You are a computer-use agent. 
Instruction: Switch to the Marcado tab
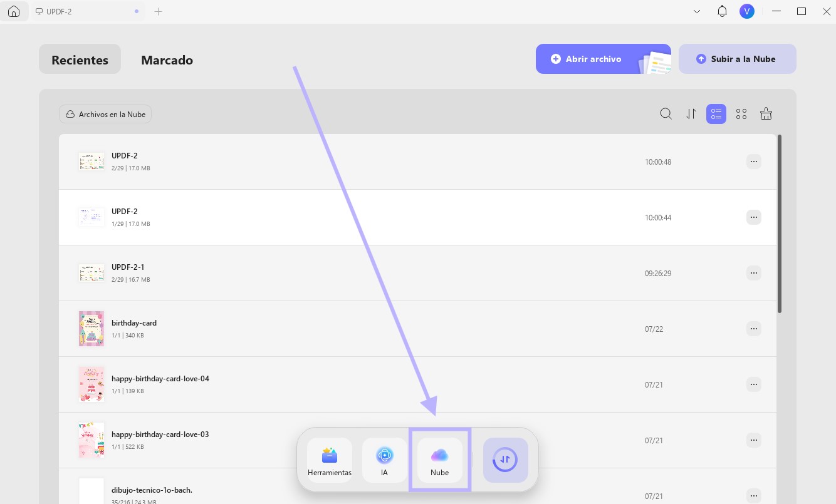[167, 60]
